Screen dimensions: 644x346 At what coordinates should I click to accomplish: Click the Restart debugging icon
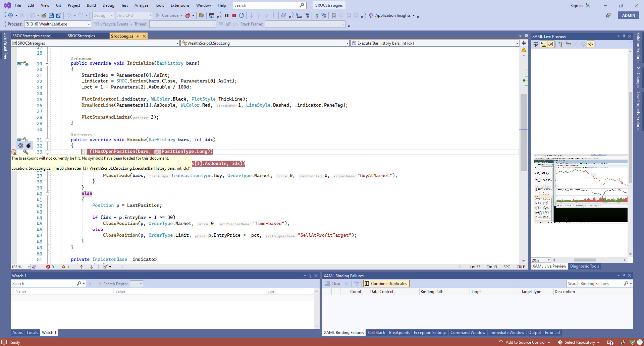pyautogui.click(x=241, y=15)
